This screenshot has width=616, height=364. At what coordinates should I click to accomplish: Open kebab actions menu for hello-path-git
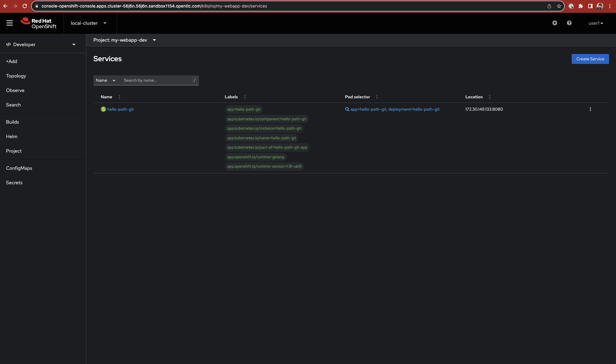[x=590, y=109]
